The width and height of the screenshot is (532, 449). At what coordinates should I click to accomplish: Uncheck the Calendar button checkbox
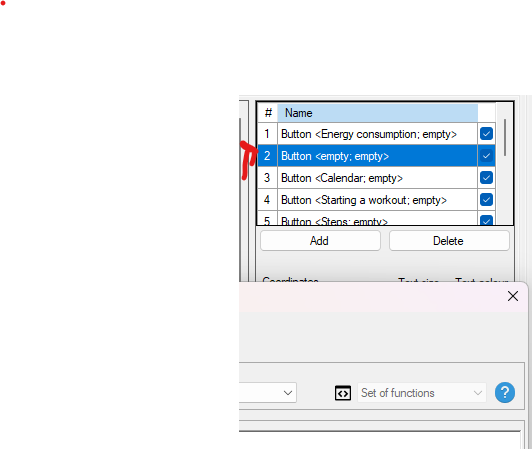click(x=486, y=177)
